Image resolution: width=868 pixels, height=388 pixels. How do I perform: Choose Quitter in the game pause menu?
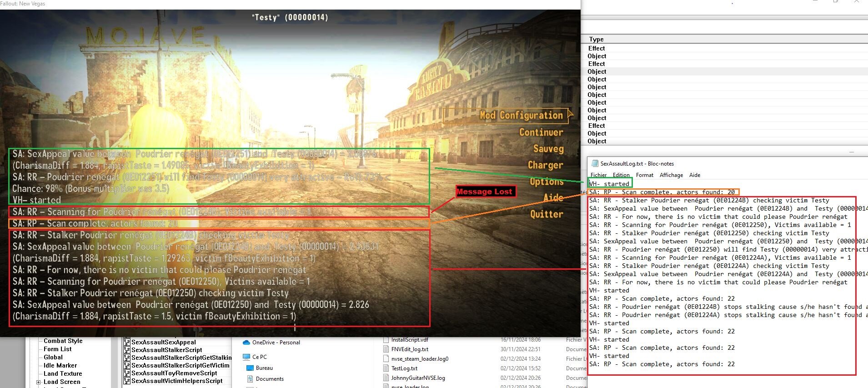547,214
